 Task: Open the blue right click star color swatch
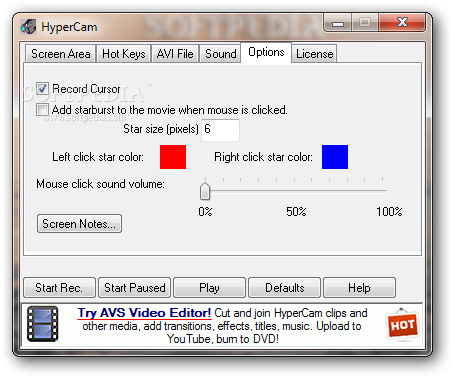click(335, 157)
